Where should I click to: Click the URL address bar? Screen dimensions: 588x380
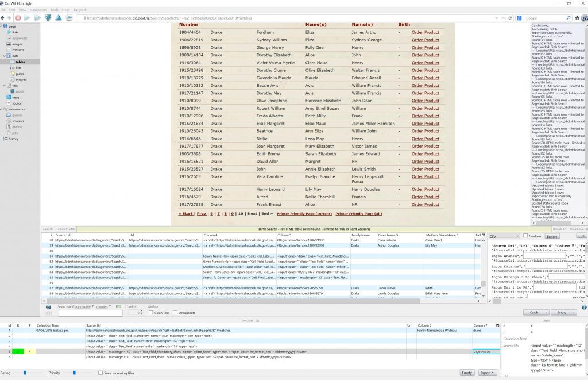(x=287, y=18)
